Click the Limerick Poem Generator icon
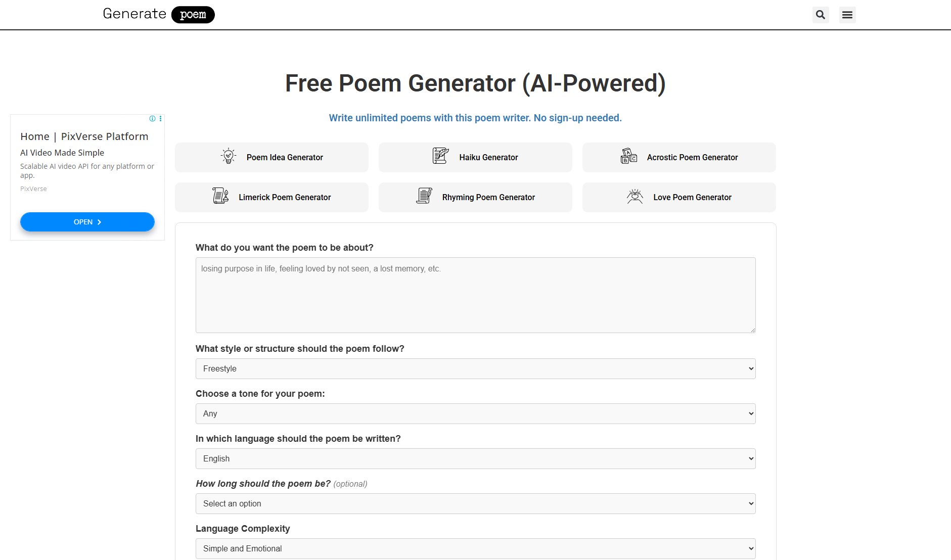 (220, 196)
